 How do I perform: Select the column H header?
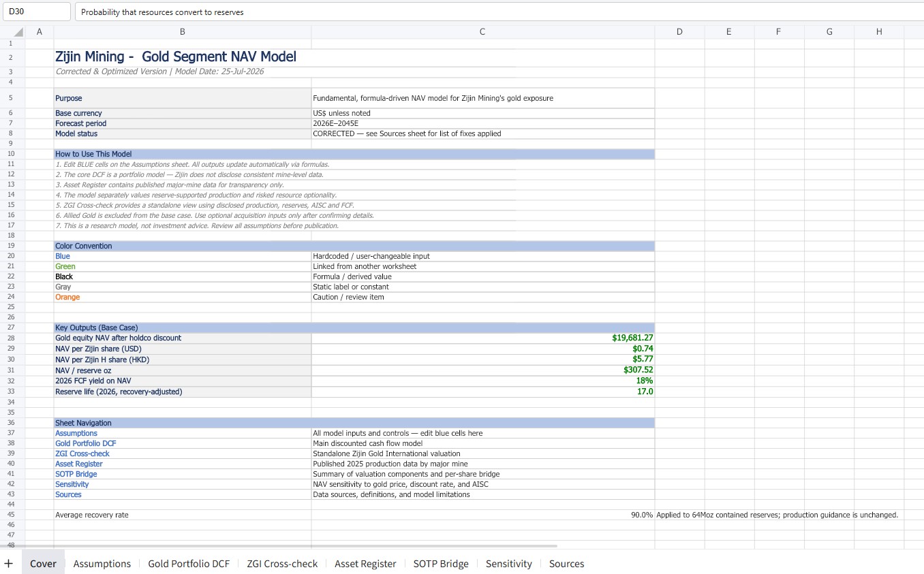coord(879,31)
